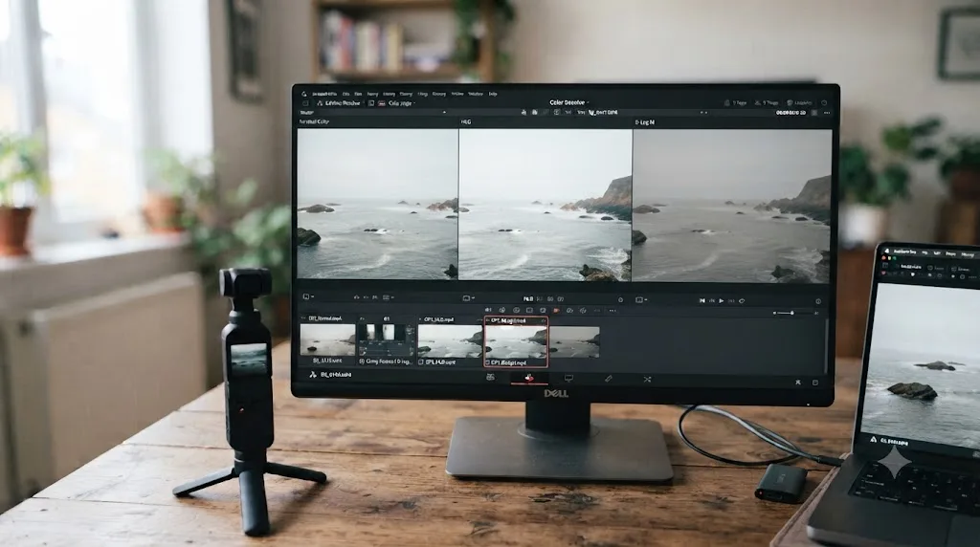Click the second labeled button in the top-right toolbar
Viewport: 980px width, 547px height.
[767, 102]
